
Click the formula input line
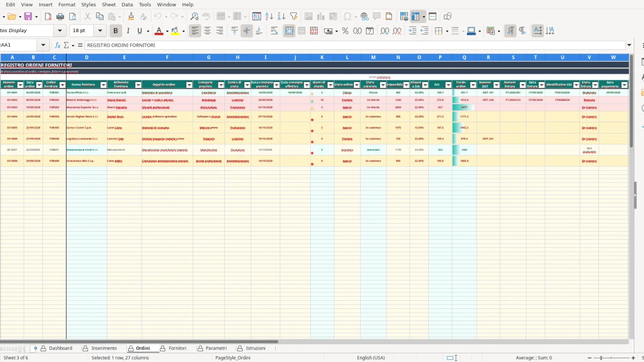pos(354,46)
